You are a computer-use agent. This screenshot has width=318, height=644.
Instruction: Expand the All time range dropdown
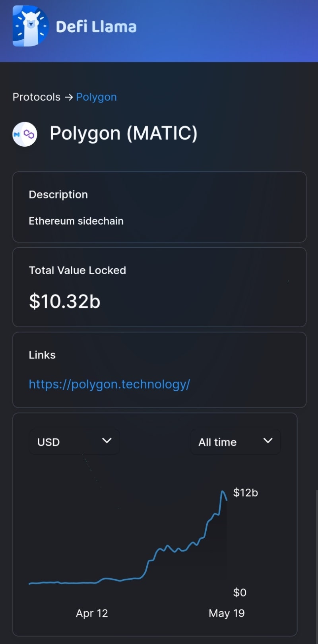[235, 442]
